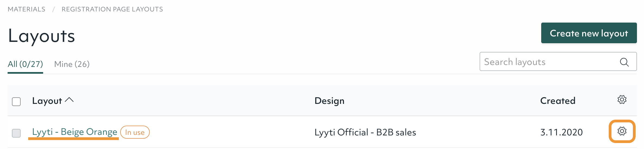Click the table header column settings gear
The height and width of the screenshot is (149, 644).
pyautogui.click(x=622, y=100)
